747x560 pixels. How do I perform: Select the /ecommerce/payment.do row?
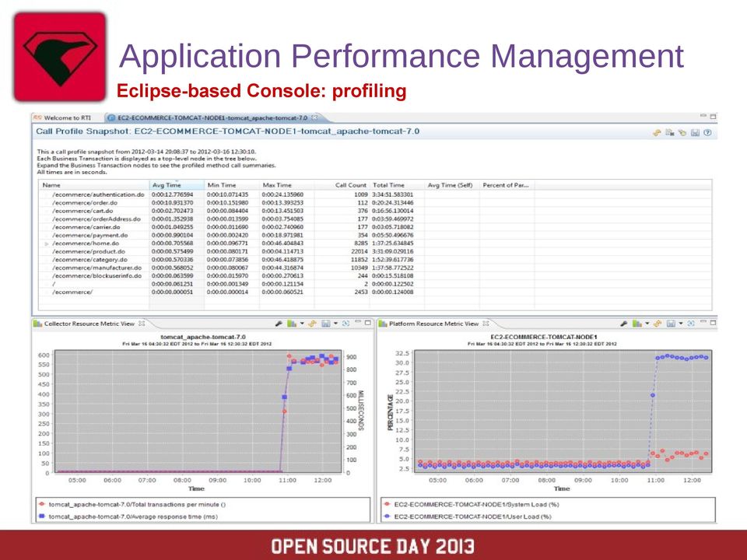click(375, 235)
